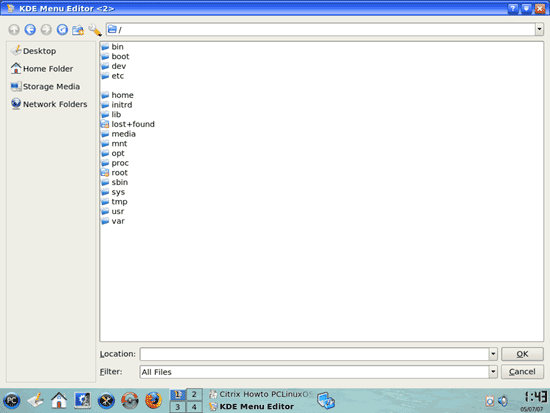Select the locked root folder
Viewport: 550px width, 413px height.
click(114, 173)
